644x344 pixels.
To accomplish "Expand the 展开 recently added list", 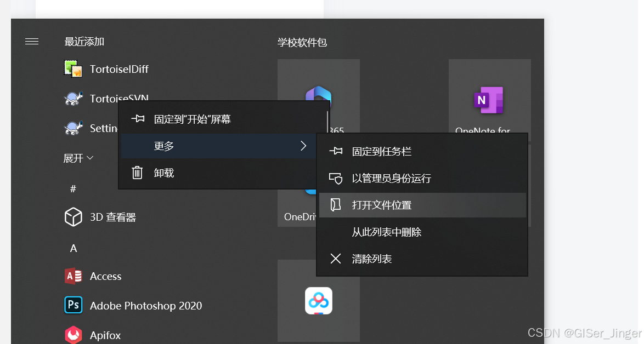I will tap(78, 158).
